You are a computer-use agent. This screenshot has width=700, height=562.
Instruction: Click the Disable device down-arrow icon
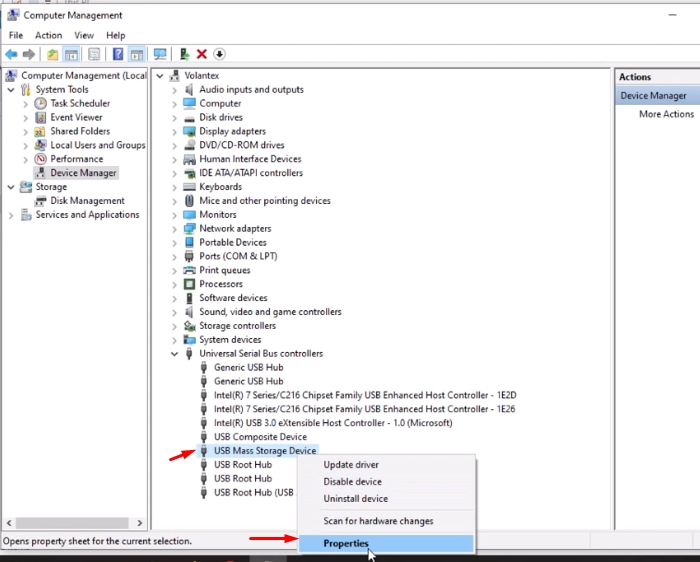pos(219,54)
